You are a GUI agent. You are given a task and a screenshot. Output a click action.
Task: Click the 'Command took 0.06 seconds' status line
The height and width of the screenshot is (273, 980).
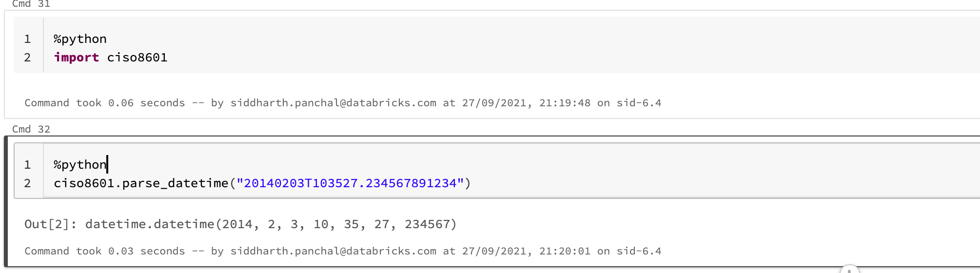click(x=104, y=103)
